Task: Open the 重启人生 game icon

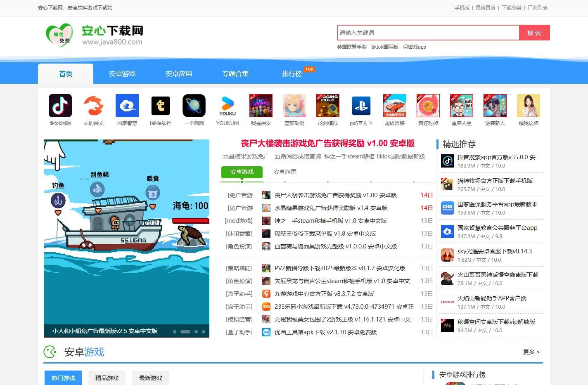Action: click(x=462, y=106)
